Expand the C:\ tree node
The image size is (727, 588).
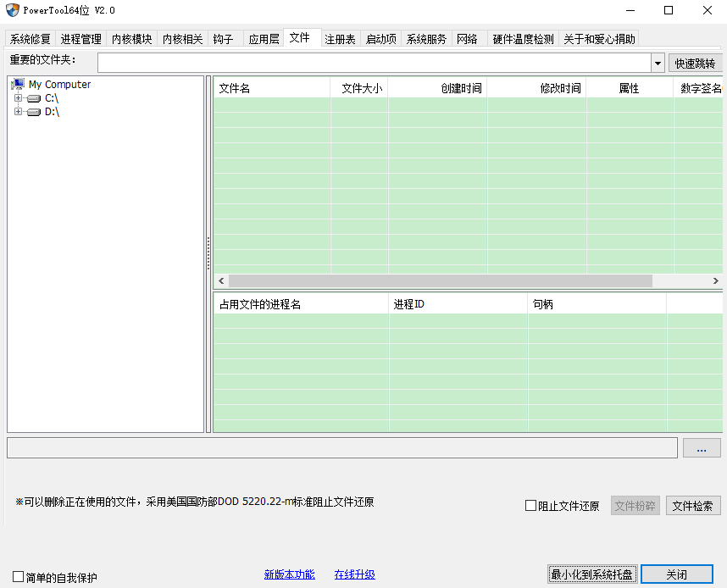pyautogui.click(x=19, y=97)
